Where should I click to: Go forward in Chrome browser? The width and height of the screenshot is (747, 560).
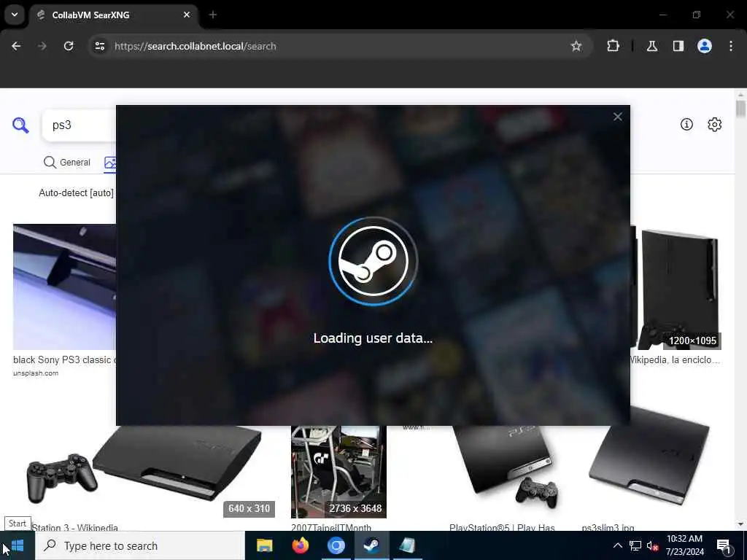point(42,46)
